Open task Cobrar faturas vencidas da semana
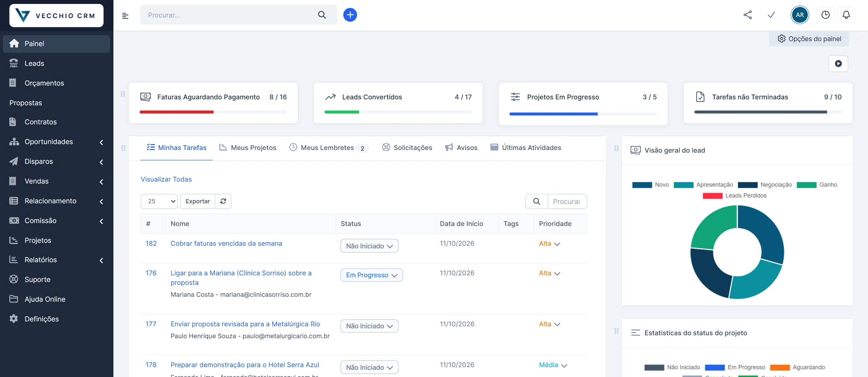Image resolution: width=868 pixels, height=377 pixels. [226, 243]
